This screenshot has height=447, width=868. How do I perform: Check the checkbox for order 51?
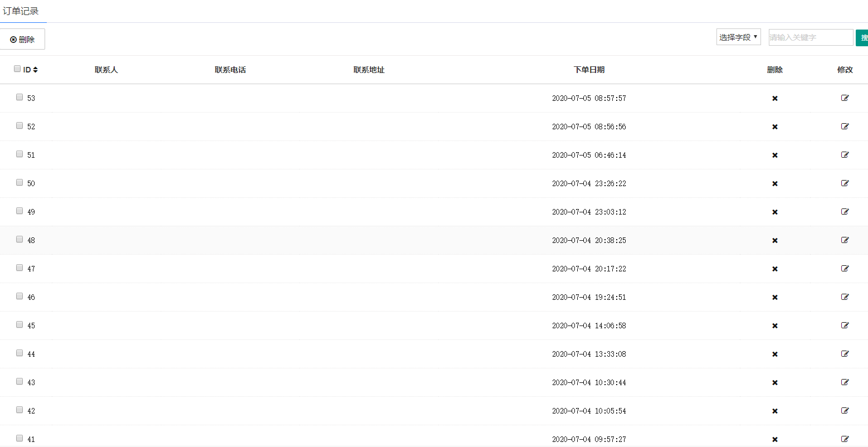point(19,154)
